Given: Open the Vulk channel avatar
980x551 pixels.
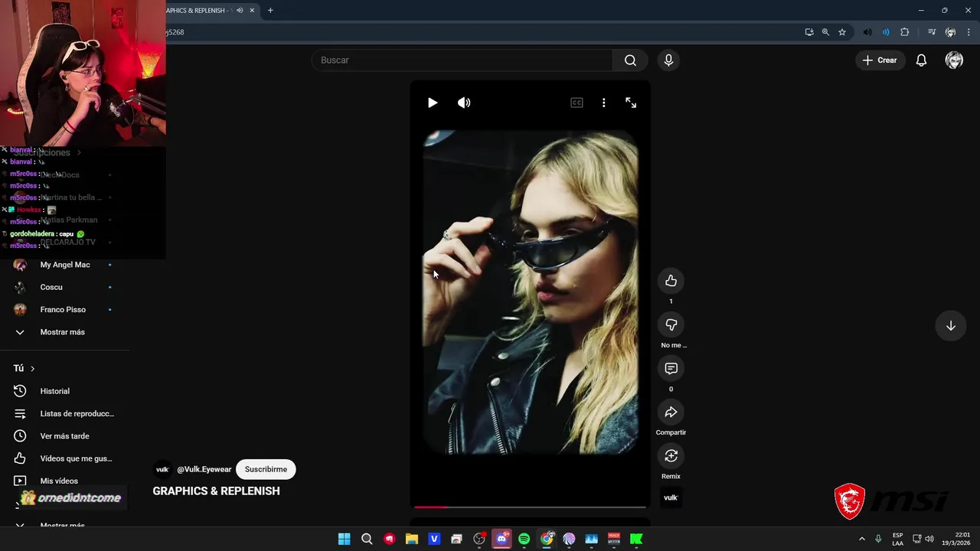Looking at the screenshot, I should 162,469.
